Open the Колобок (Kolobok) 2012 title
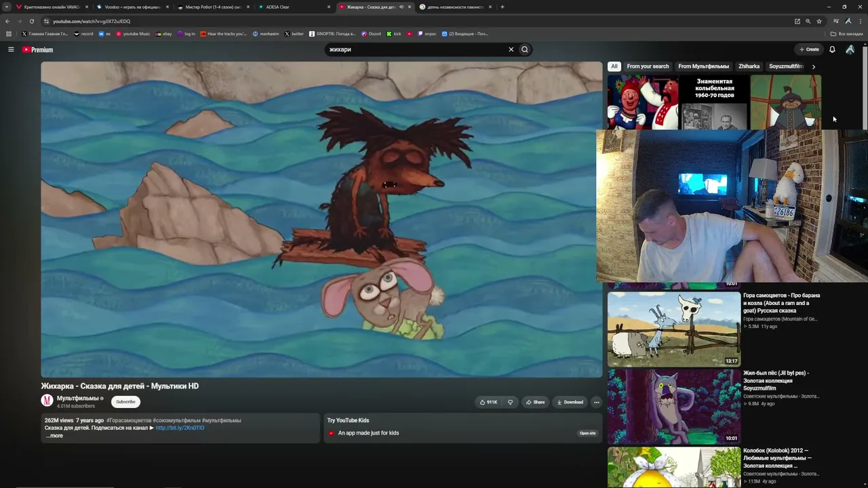The image size is (868, 488). 777,458
